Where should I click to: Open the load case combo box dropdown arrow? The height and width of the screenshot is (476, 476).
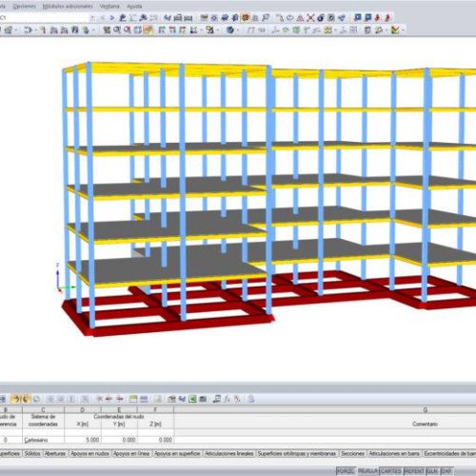(x=92, y=18)
